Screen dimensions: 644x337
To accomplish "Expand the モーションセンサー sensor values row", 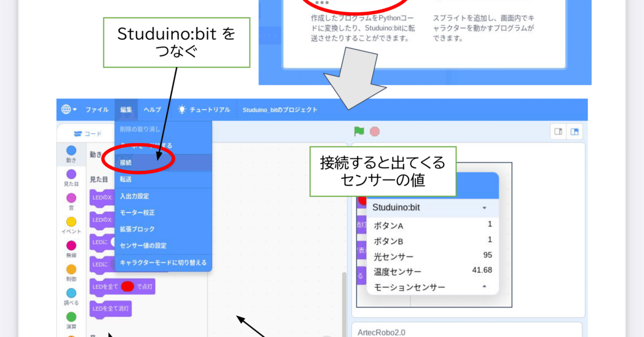I will click(x=484, y=287).
